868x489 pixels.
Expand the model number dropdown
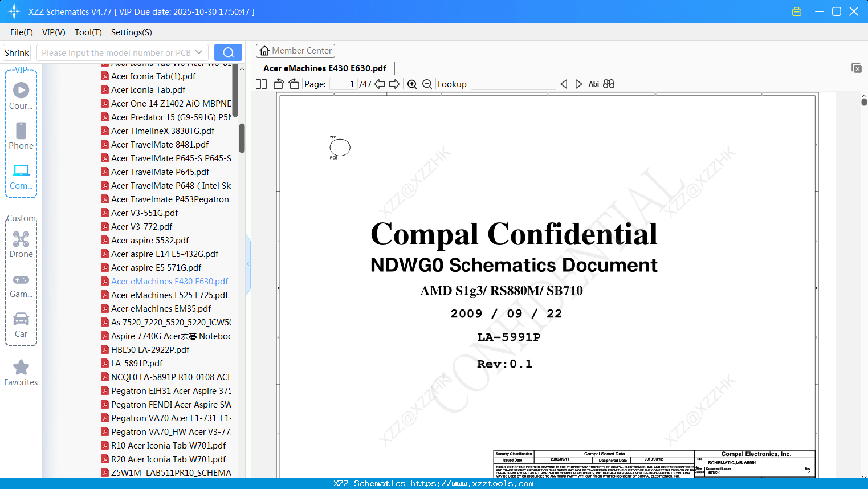click(199, 52)
